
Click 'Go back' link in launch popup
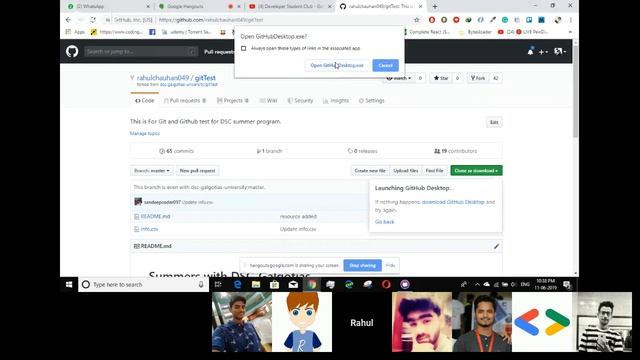tap(384, 222)
